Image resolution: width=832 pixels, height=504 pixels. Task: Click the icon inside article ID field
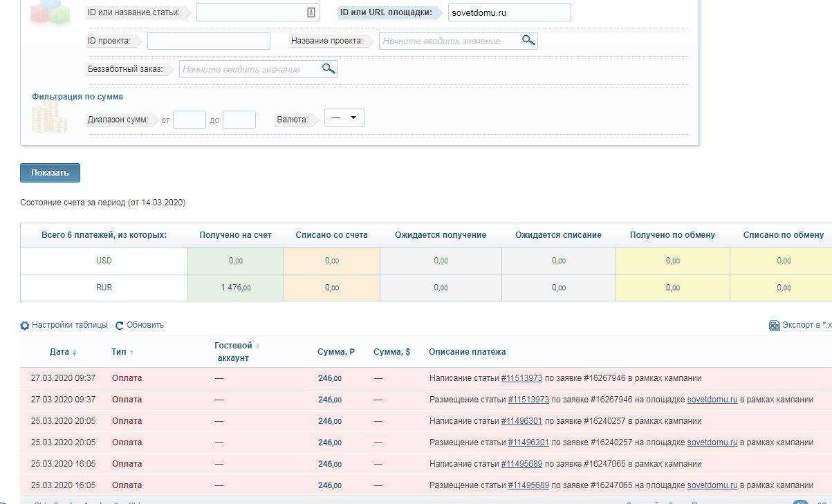click(x=311, y=12)
